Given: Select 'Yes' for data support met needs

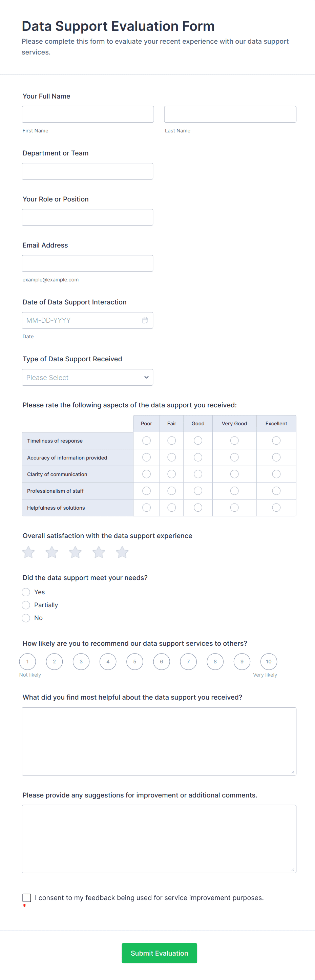Looking at the screenshot, I should (26, 592).
